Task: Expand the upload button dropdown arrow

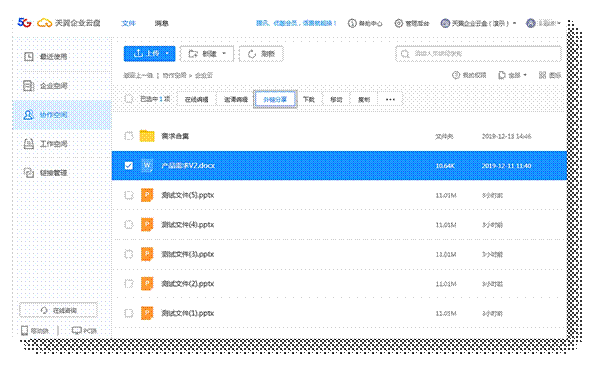Action: 167,53
